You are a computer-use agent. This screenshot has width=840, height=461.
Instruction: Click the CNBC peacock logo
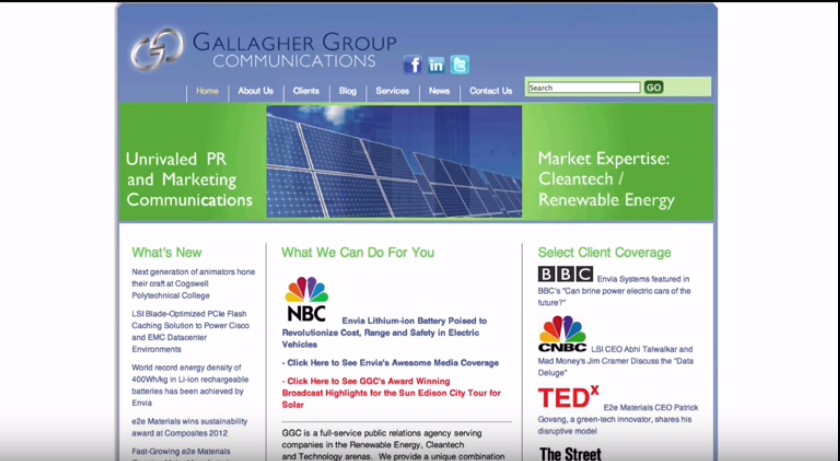click(562, 334)
